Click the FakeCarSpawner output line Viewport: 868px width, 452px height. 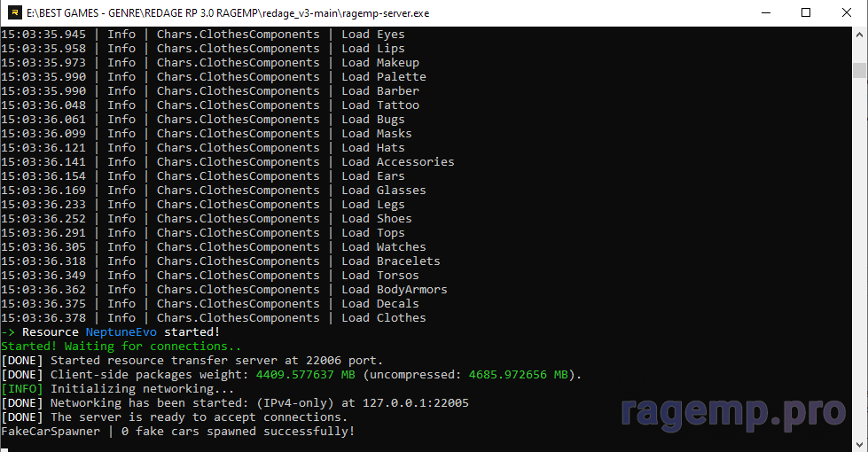click(x=177, y=432)
